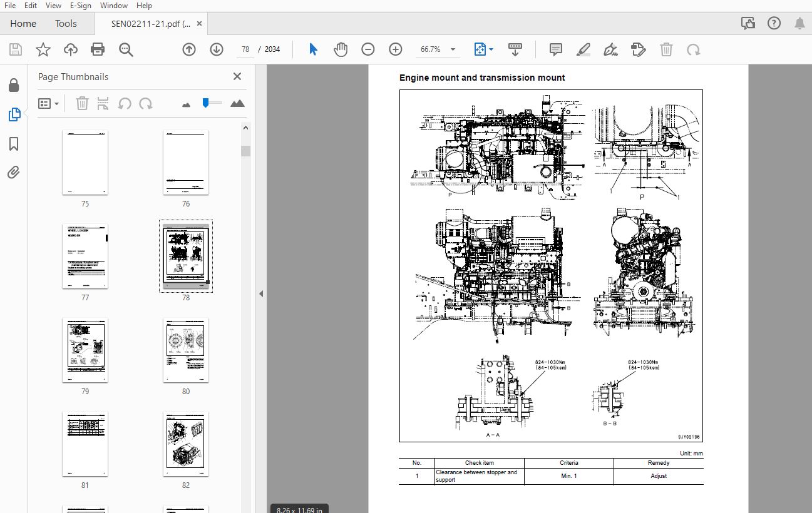The image size is (812, 513).
Task: Close the Page Thumbnails panel
Action: [x=237, y=76]
